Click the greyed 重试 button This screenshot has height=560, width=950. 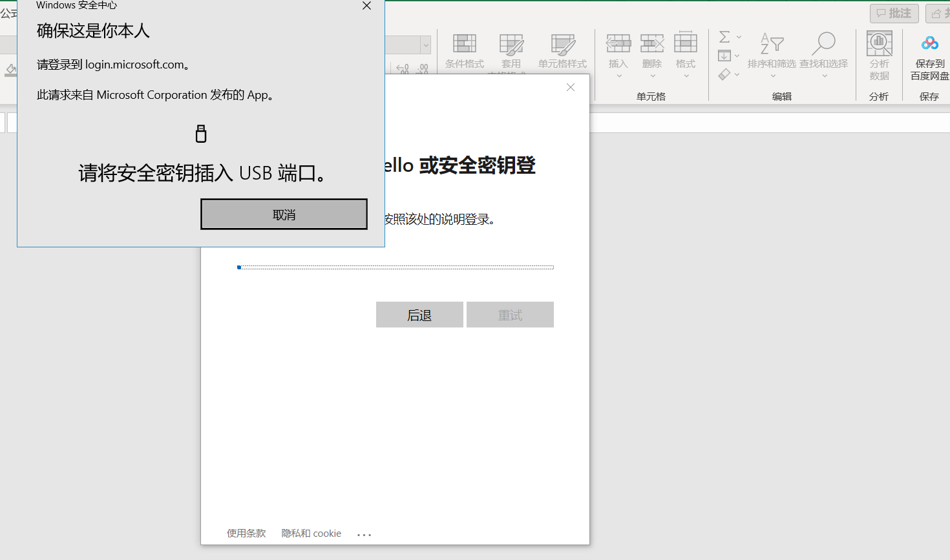(x=510, y=315)
